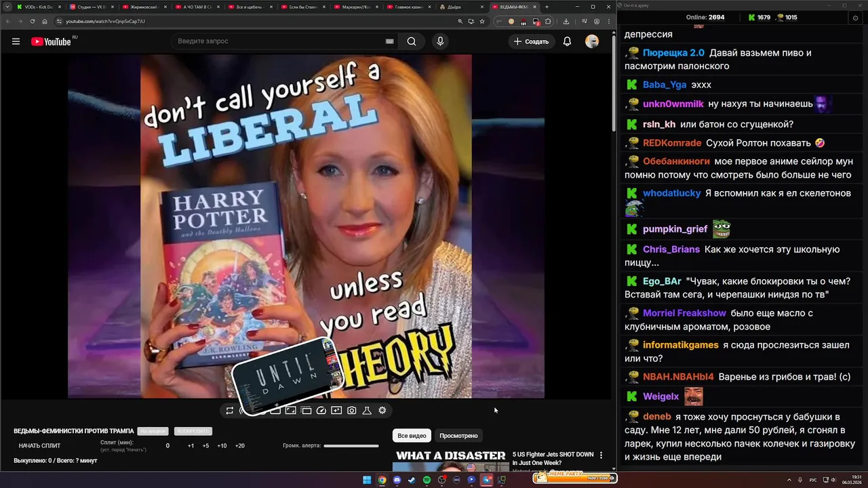Image resolution: width=868 pixels, height=488 pixels.
Task: Add +1 minute to the split
Action: click(x=191, y=446)
